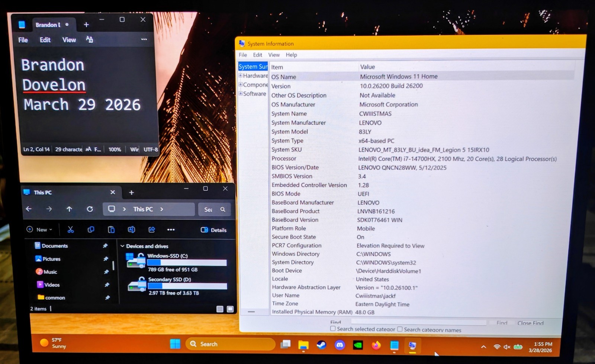Image resolution: width=595 pixels, height=364 pixels.
Task: Expand the Components tree node
Action: pos(241,84)
